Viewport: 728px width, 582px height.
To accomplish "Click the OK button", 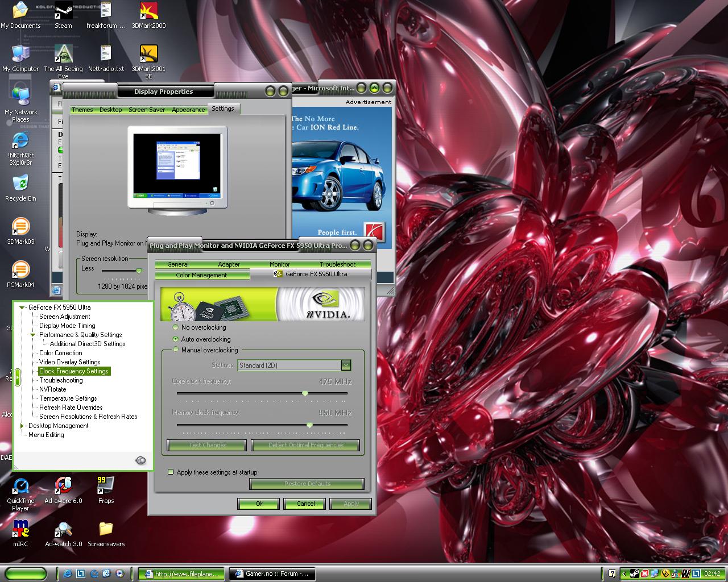I will [x=259, y=504].
